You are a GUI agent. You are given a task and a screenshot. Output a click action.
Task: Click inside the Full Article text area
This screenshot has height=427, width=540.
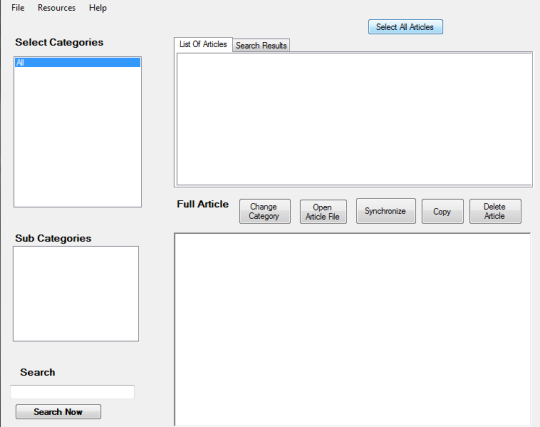click(352, 330)
